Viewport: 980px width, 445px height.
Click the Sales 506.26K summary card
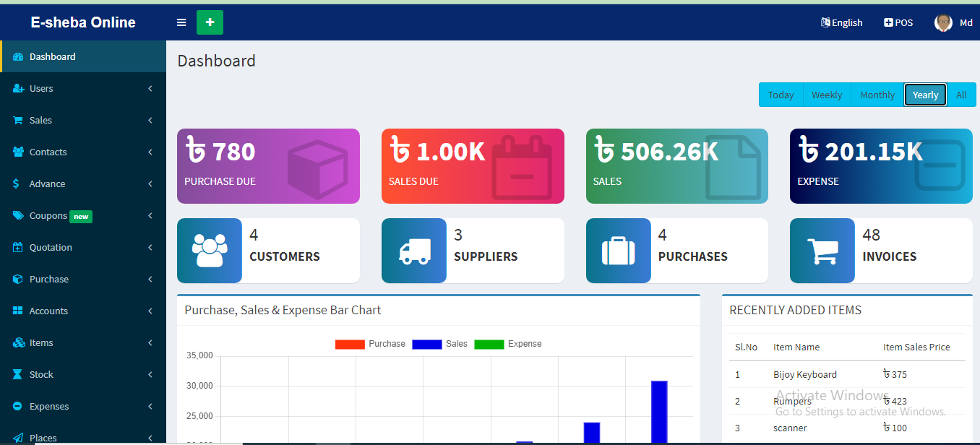(676, 166)
